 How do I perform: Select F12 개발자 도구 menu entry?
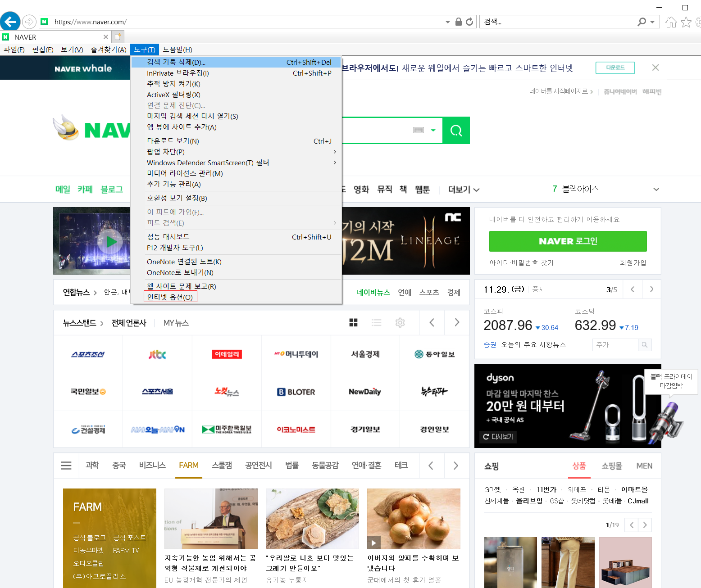[236, 248]
